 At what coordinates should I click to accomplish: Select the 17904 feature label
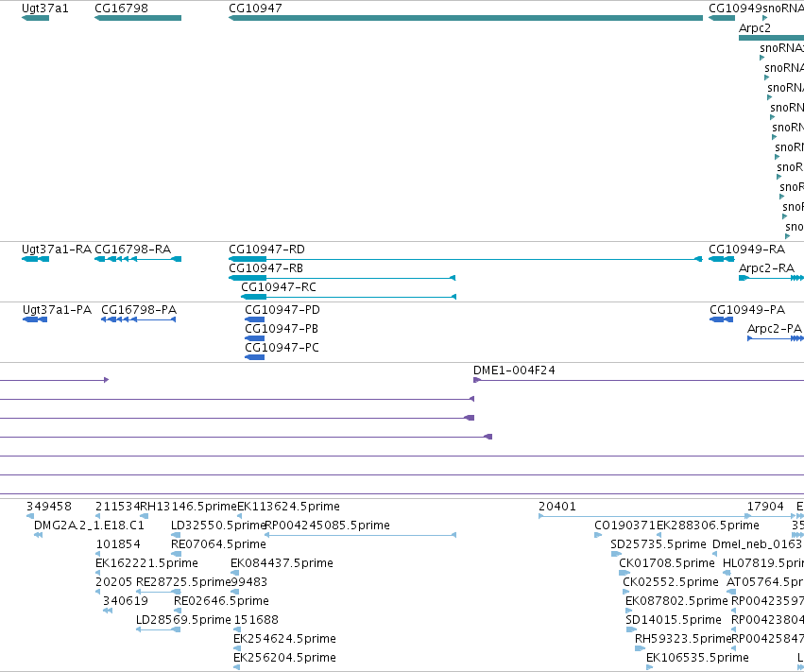[765, 507]
